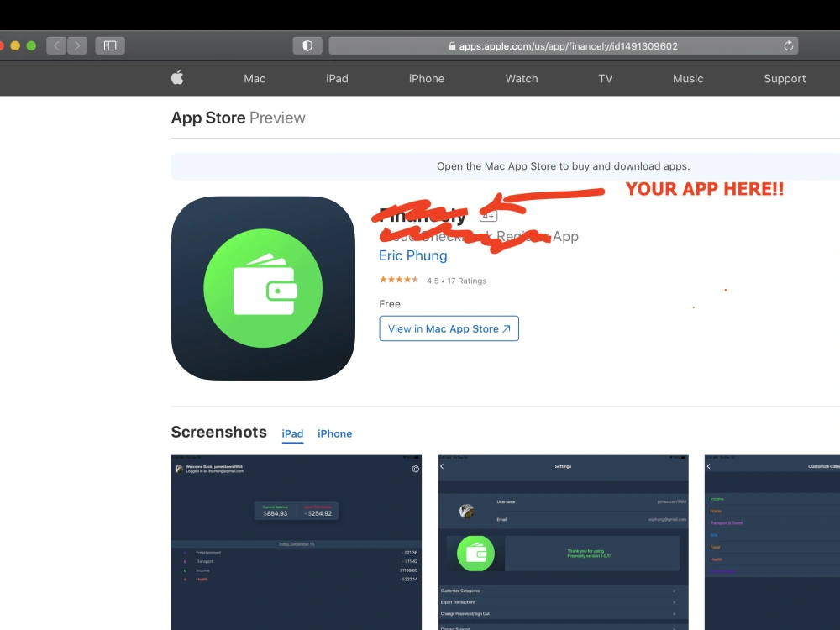Click the Safari forward arrow button
The image size is (840, 630).
click(77, 45)
